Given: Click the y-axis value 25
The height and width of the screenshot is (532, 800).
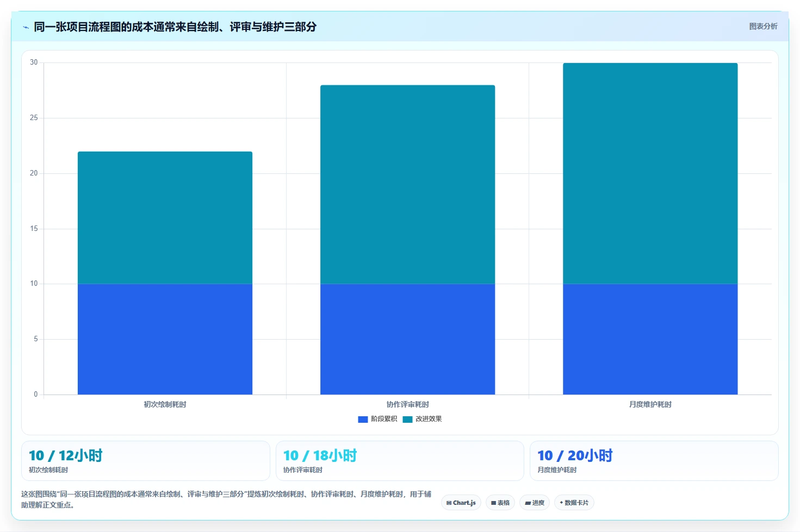Looking at the screenshot, I should (x=34, y=118).
